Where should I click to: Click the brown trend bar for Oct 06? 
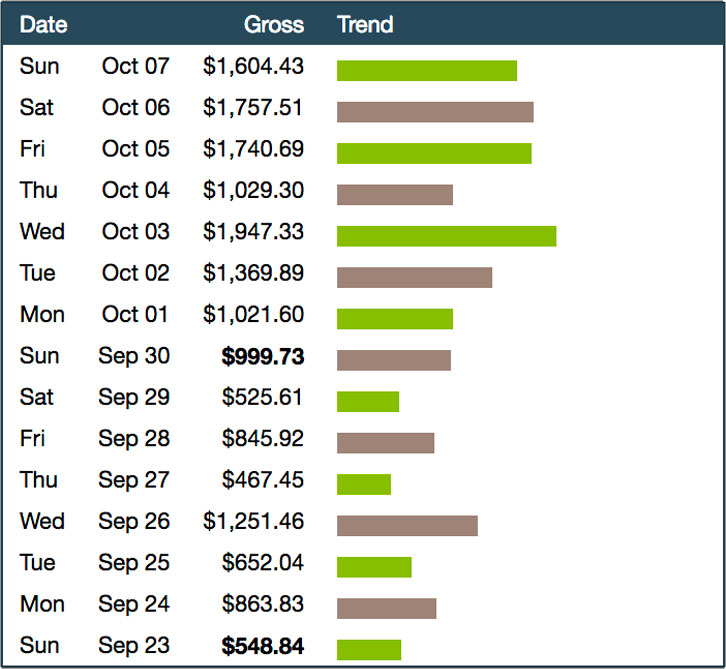click(435, 112)
